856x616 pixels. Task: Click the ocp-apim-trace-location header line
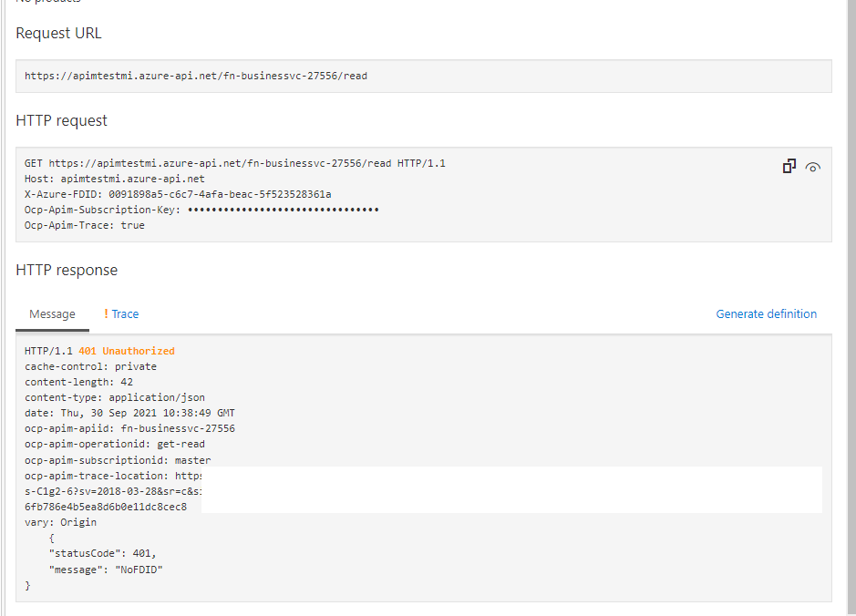coord(113,476)
